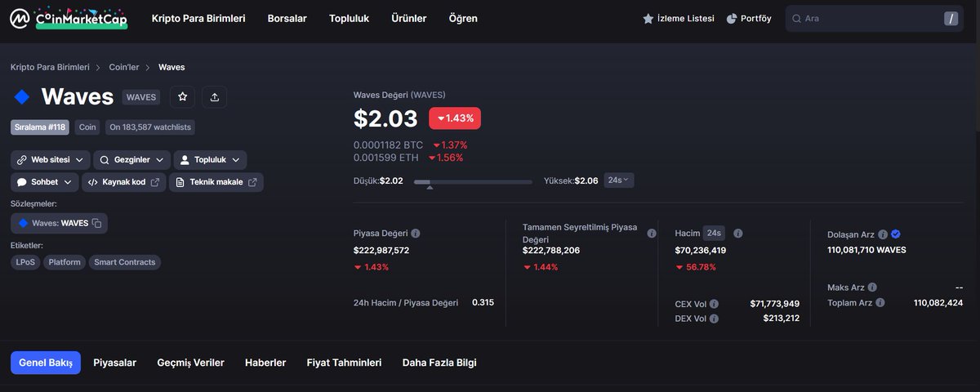980x392 pixels.
Task: Click the 0.0001182 BTC value
Action: tap(388, 145)
